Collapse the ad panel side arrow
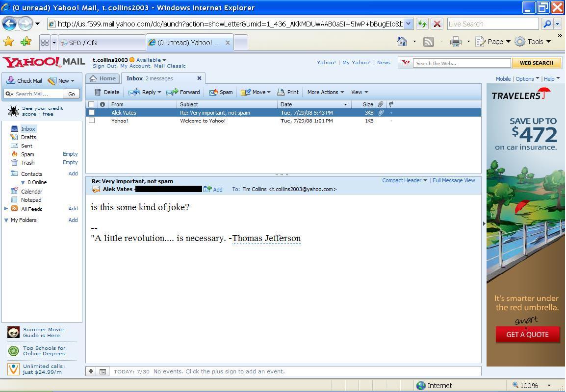Viewport: 566px width, 392px height. (484, 223)
